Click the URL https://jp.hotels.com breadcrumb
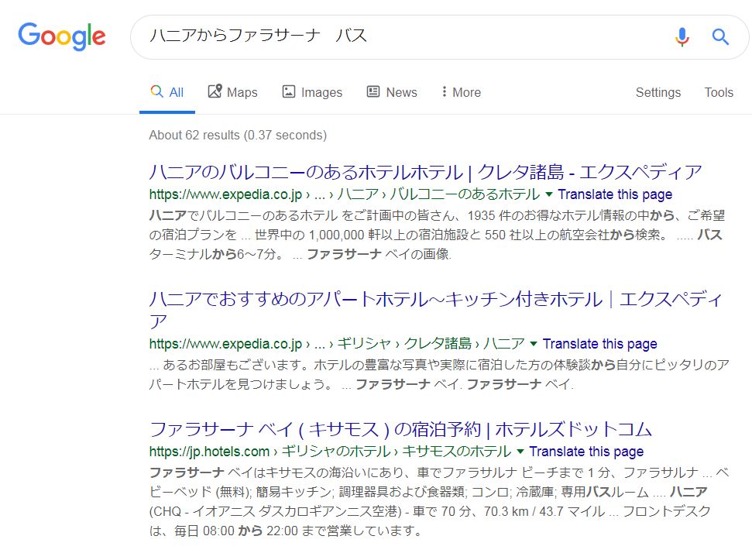 coord(209,452)
